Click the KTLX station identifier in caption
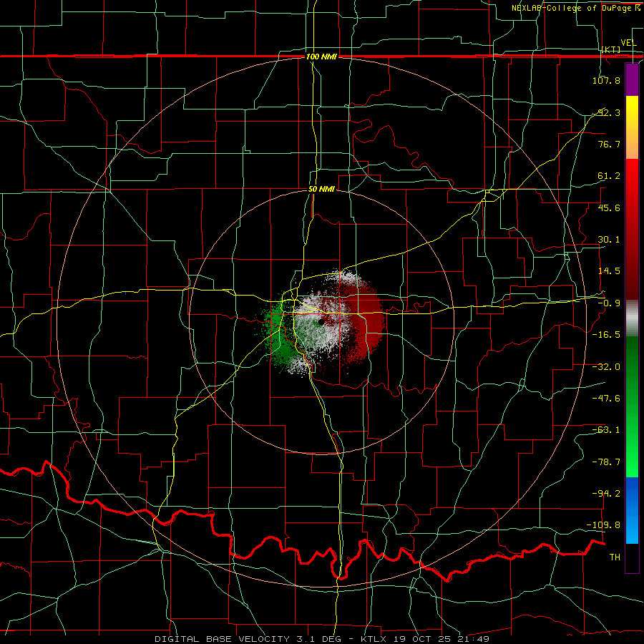This screenshot has width=644, height=644. click(x=375, y=639)
